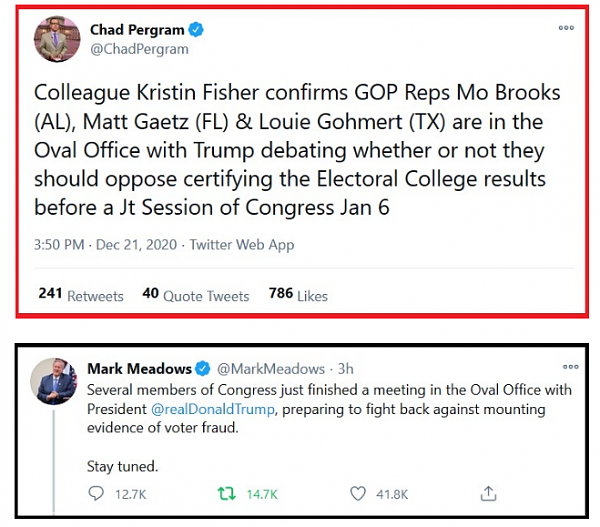View the 40 Quote Tweets list

[195, 295]
